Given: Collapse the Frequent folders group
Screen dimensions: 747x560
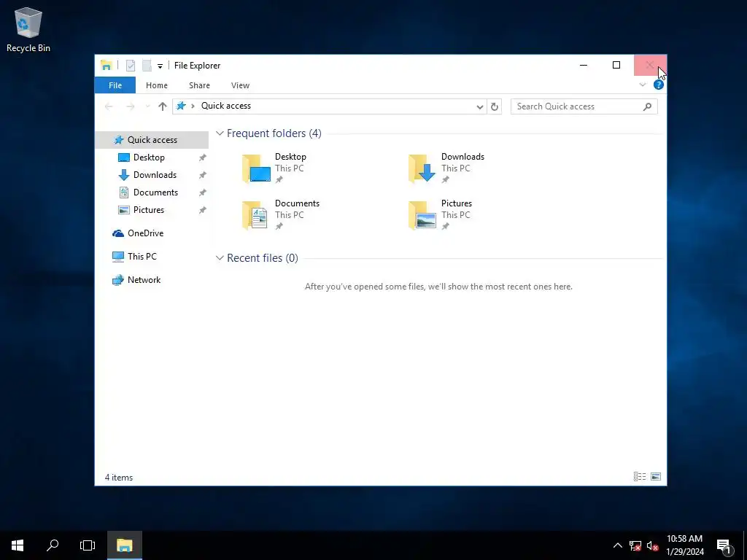Looking at the screenshot, I should pyautogui.click(x=220, y=133).
